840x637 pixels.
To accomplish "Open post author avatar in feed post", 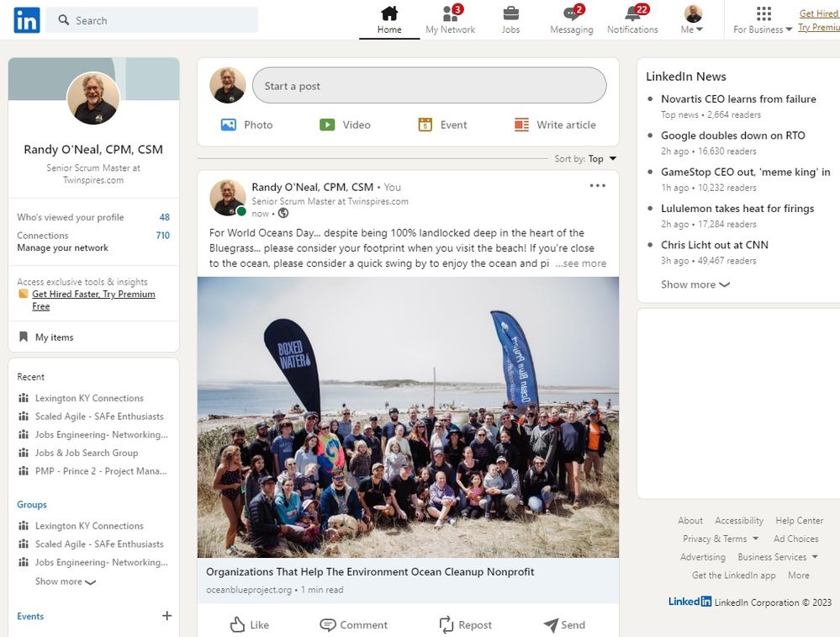I will 228,197.
